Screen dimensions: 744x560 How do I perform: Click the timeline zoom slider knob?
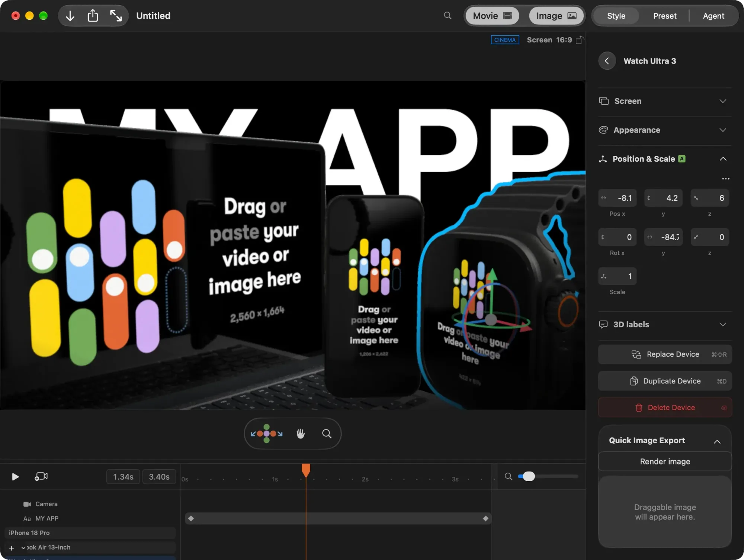[x=529, y=476]
